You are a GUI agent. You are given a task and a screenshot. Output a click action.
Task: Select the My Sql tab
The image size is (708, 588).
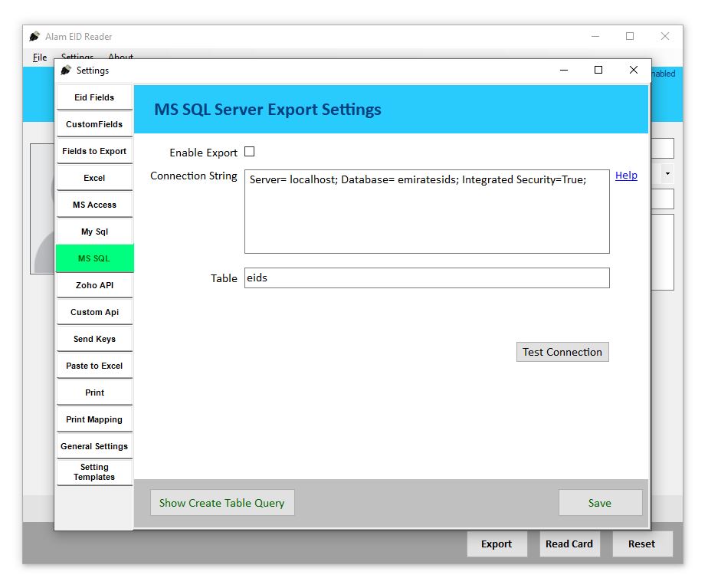click(x=94, y=232)
